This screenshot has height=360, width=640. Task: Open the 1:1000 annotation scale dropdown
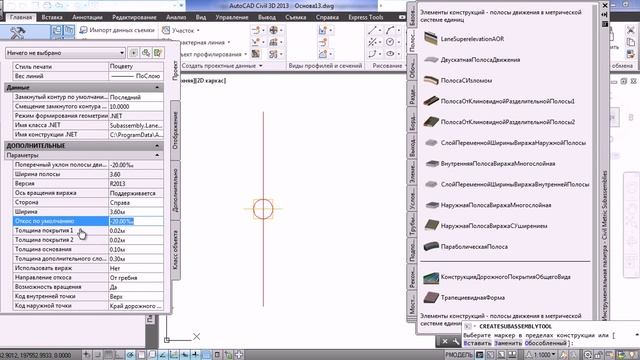(545, 355)
